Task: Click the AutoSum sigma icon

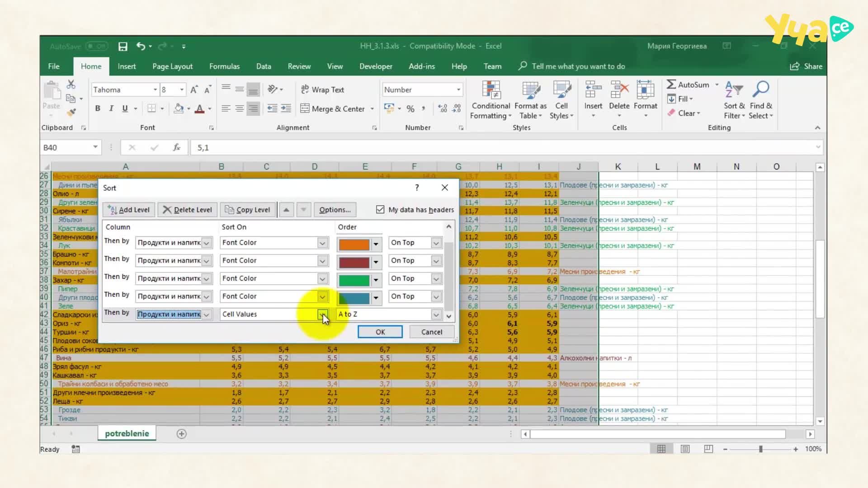Action: coord(672,84)
